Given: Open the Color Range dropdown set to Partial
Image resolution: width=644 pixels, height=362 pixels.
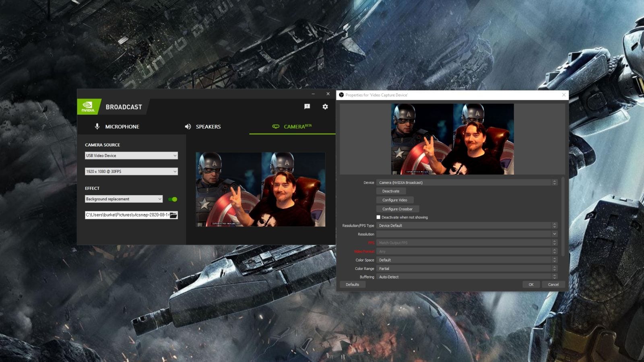Looking at the screenshot, I should coord(467,269).
